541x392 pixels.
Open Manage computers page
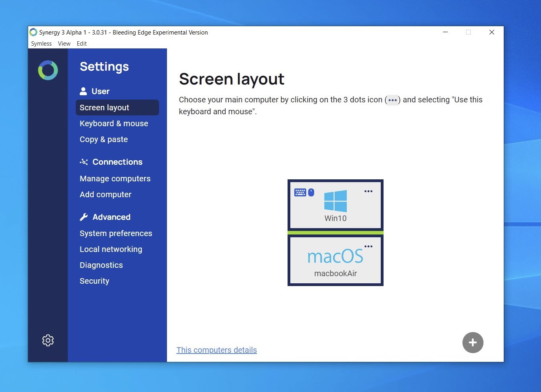click(x=115, y=179)
